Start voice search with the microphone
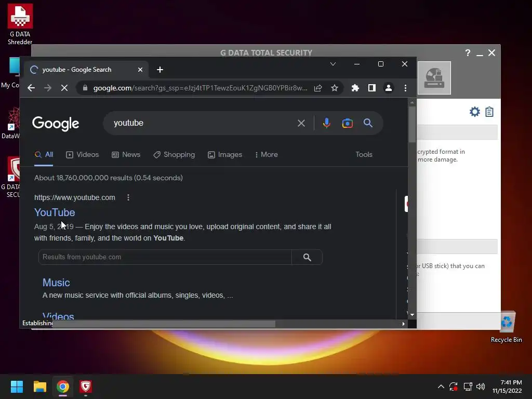 327,123
